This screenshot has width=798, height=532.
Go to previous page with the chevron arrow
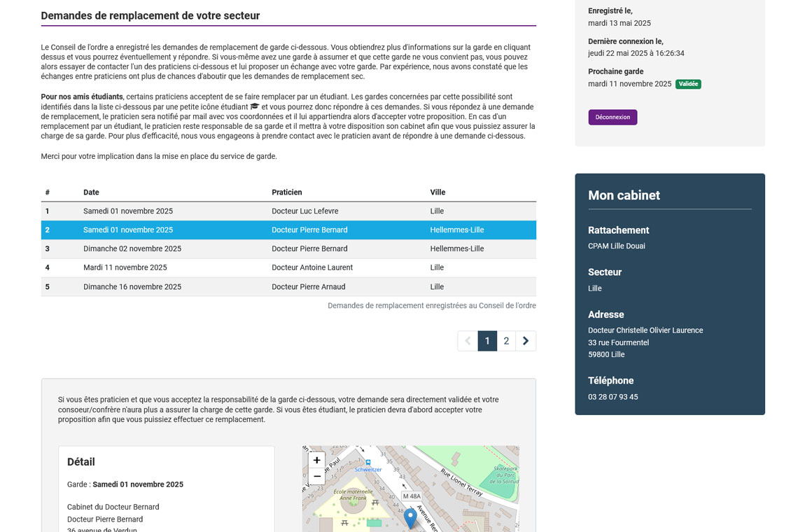point(468,341)
